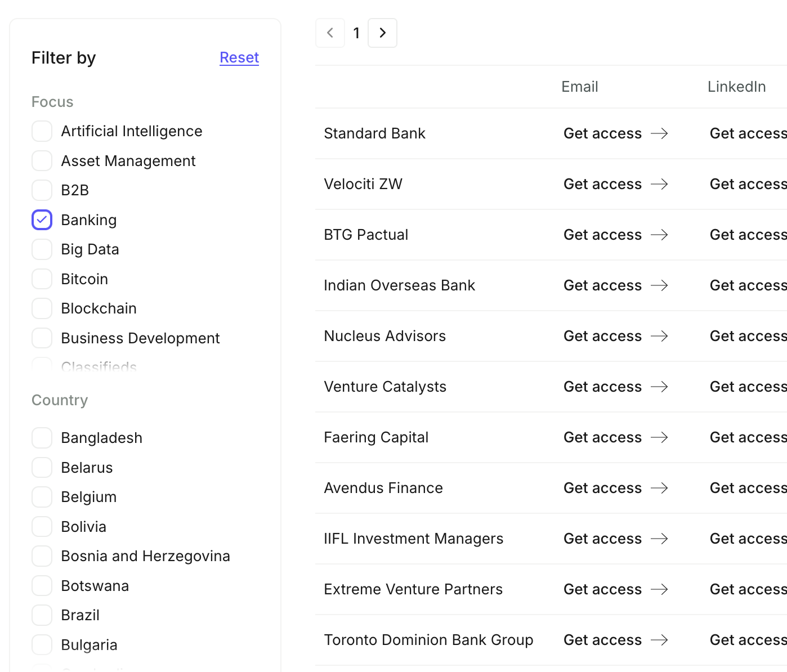This screenshot has width=787, height=672.
Task: Go to the next results page
Action: (x=382, y=33)
